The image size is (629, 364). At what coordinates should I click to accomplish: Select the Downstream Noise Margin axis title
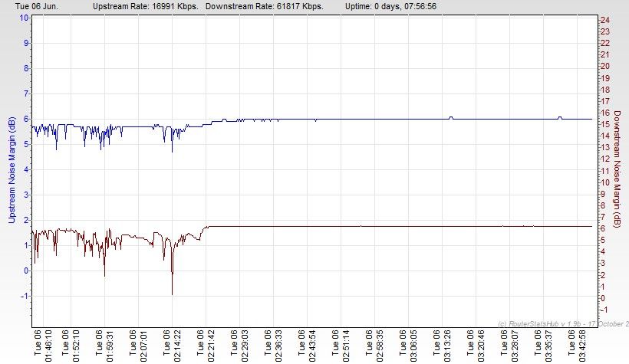pyautogui.click(x=617, y=169)
